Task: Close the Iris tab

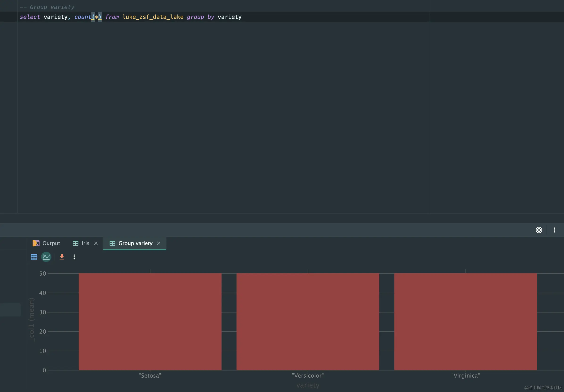Action: (96, 243)
